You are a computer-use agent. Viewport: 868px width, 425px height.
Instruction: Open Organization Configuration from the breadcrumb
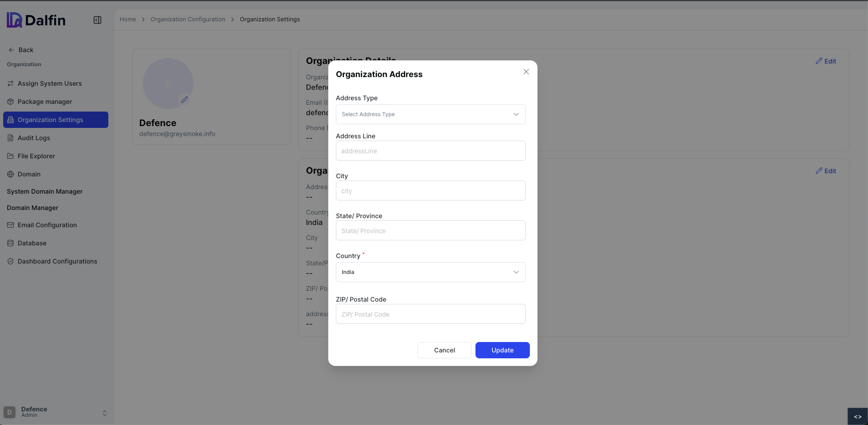(x=188, y=19)
